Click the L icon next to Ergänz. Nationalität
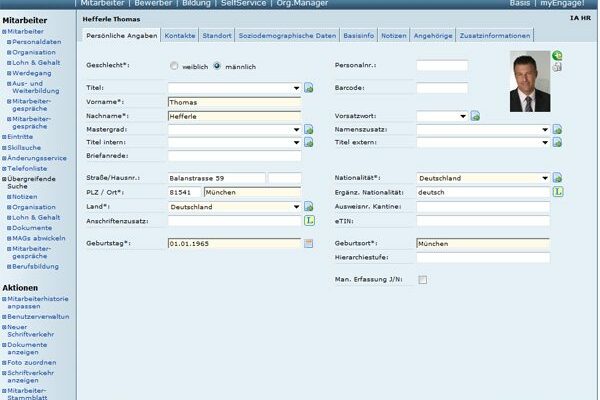This screenshot has width=600, height=400. (x=558, y=192)
